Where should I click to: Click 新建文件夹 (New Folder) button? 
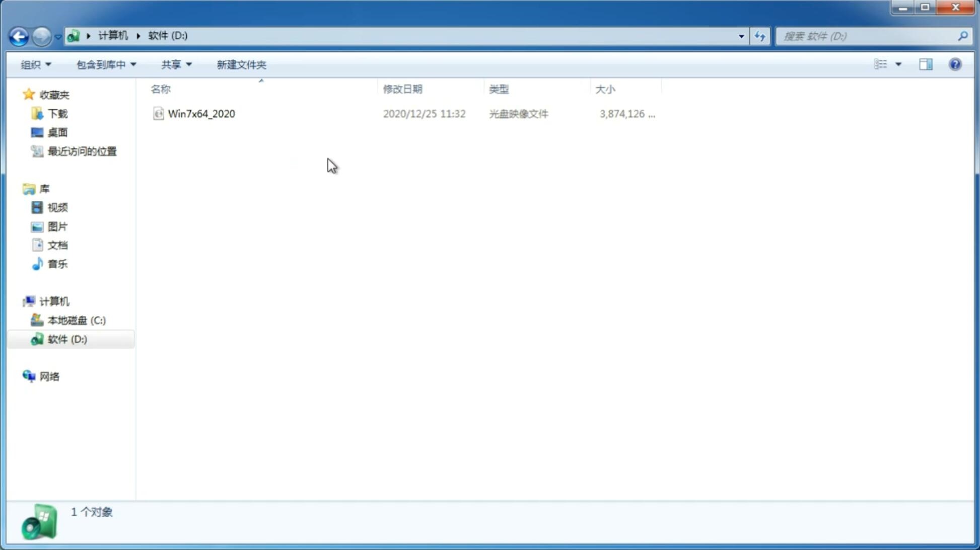242,64
